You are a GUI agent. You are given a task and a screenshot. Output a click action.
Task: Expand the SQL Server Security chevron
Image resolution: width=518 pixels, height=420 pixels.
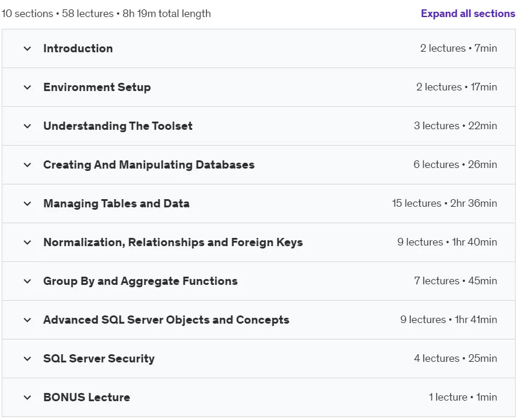pos(28,358)
